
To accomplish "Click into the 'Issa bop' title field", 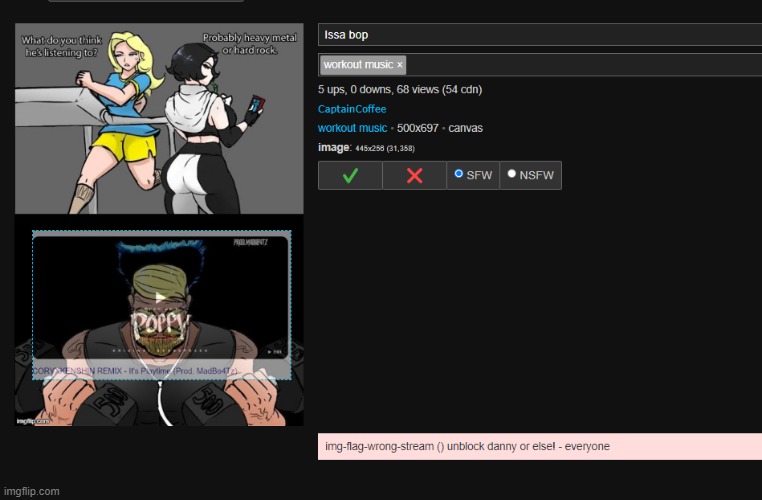I will coord(540,35).
